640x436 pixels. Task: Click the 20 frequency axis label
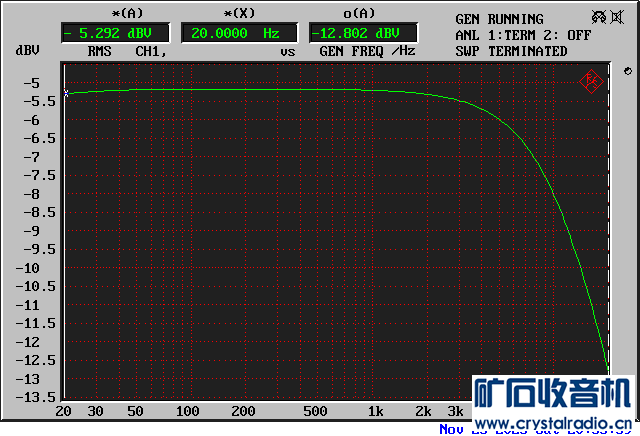(x=63, y=411)
